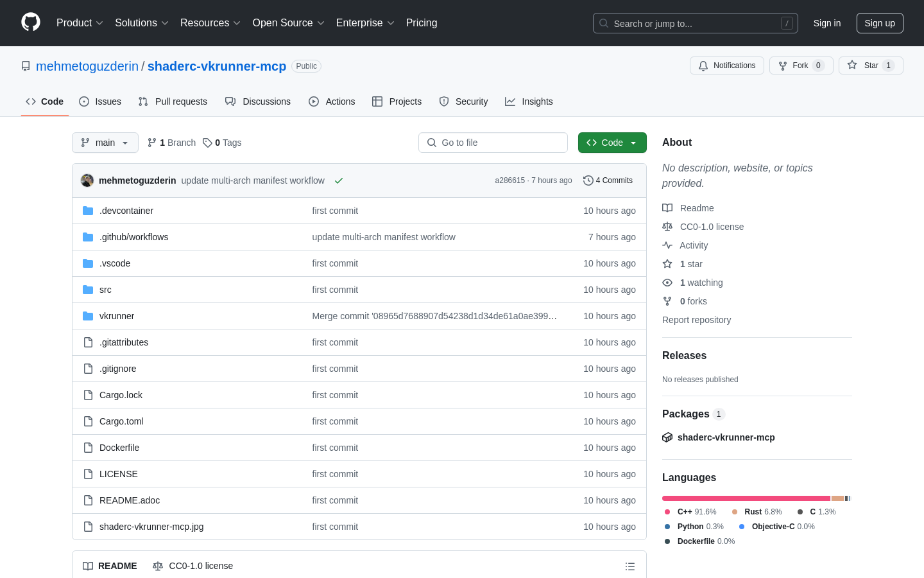Click the Rust language bar segment
Viewport: 924px width, 578px height.
tap(837, 498)
